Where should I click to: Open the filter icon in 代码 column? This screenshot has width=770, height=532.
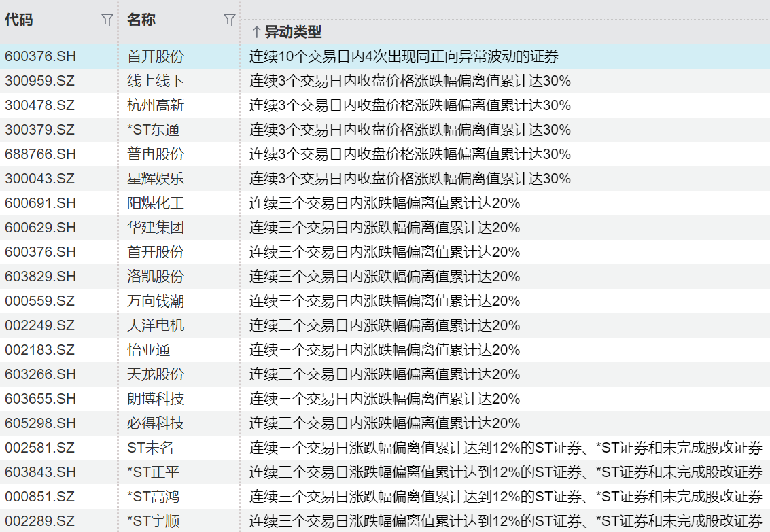(107, 20)
